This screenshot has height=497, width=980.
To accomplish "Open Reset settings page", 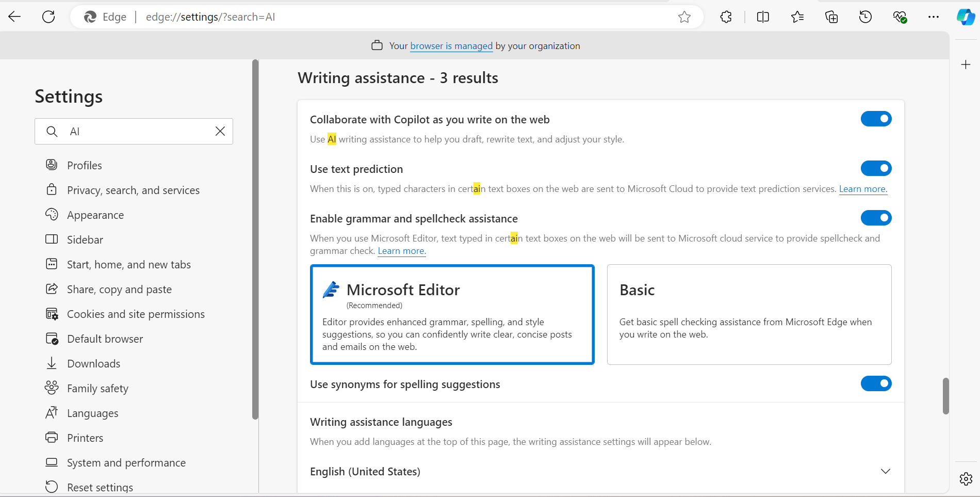I will [100, 487].
